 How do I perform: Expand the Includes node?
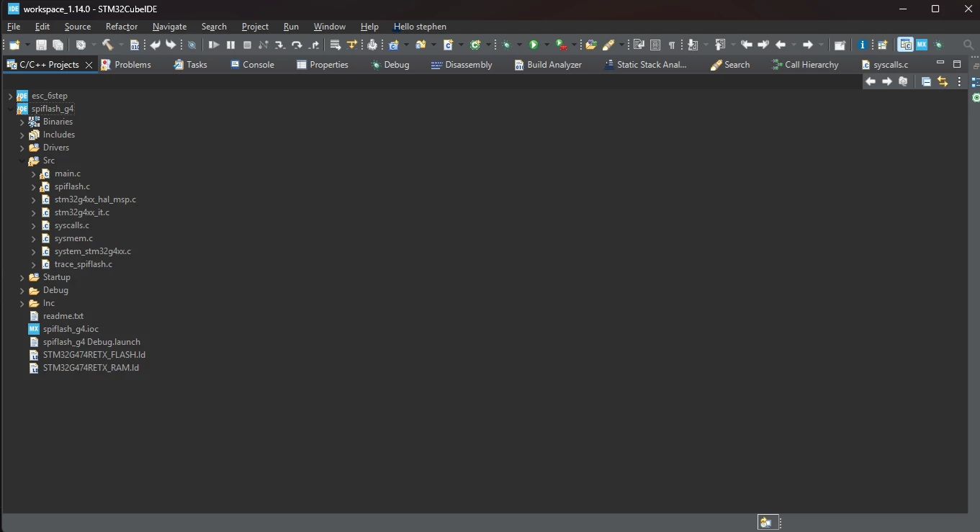coord(22,135)
